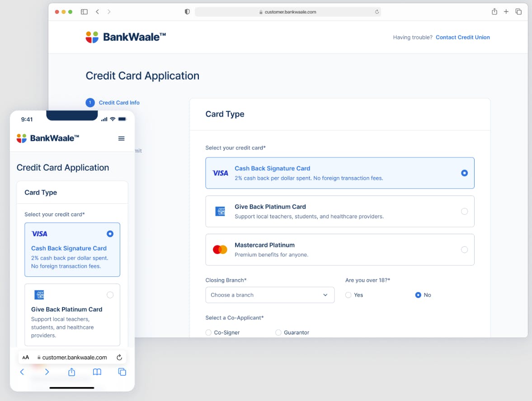Viewport: 532px width, 401px height.
Task: Select Give Back Platinum Card radio on desktop
Action: (465, 211)
